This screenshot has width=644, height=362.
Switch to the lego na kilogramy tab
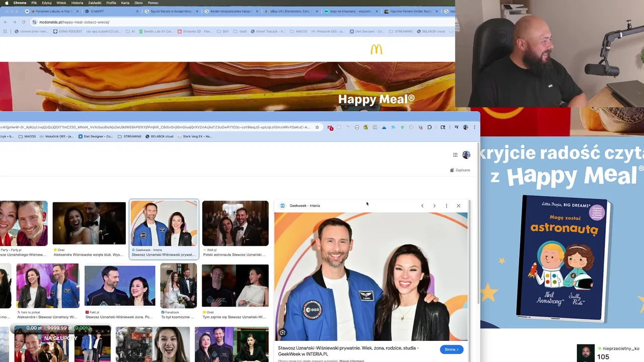tap(350, 11)
